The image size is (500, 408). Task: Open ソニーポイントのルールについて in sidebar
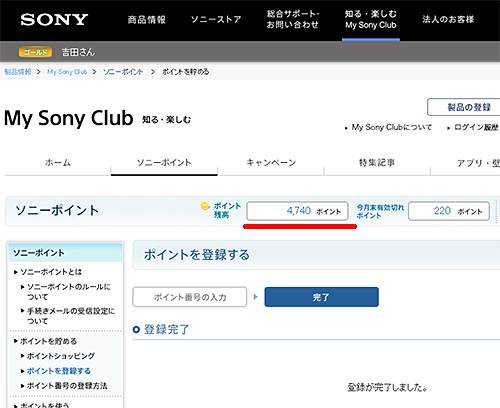(69, 292)
